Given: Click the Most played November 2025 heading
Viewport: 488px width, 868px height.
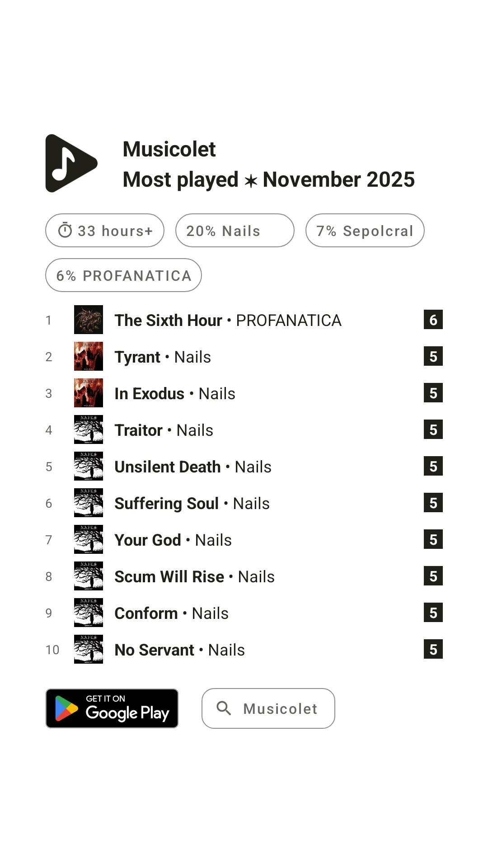Looking at the screenshot, I should tap(268, 179).
